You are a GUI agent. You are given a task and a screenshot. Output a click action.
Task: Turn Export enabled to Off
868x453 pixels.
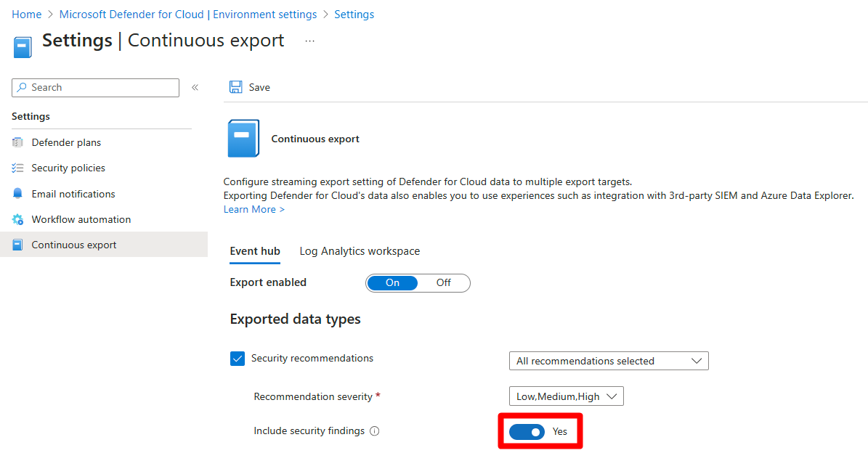[443, 282]
